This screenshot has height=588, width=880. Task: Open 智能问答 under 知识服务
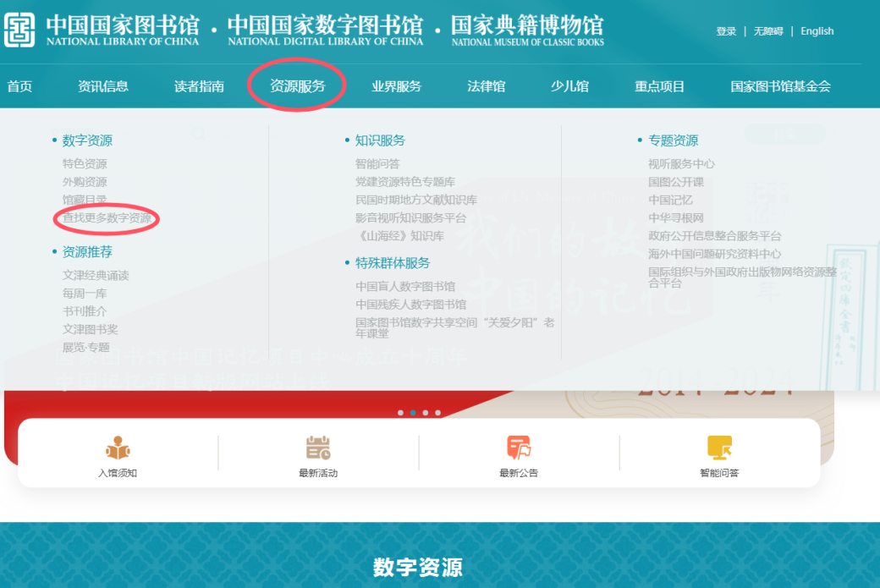click(377, 164)
